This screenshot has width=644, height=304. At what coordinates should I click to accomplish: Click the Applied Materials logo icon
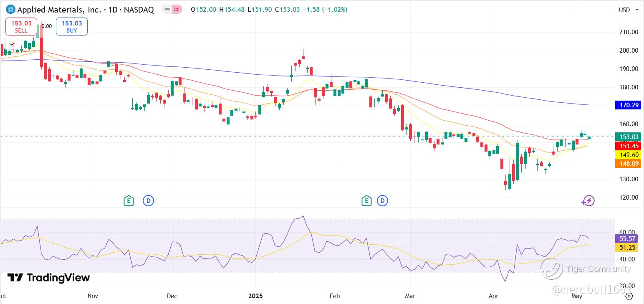click(10, 9)
